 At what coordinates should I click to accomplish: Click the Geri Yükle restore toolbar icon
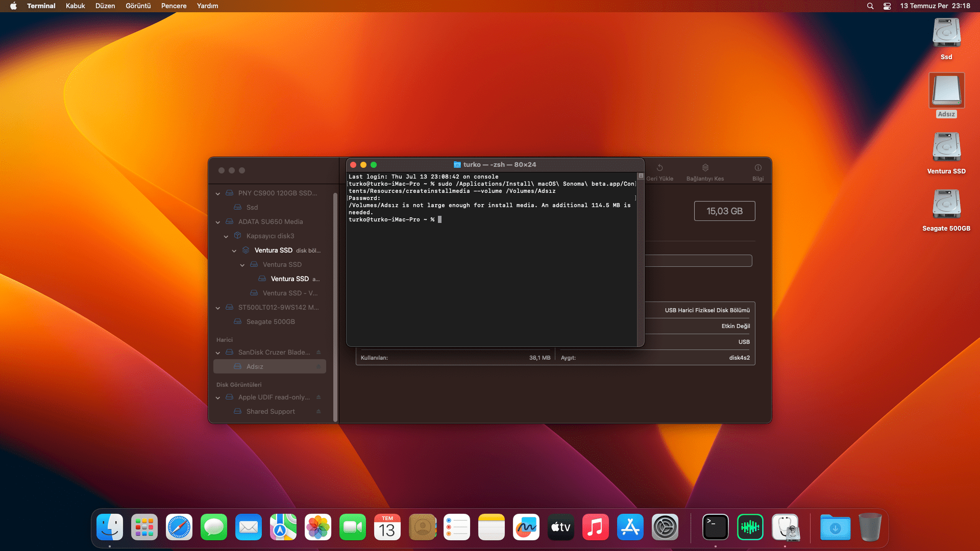[659, 168]
